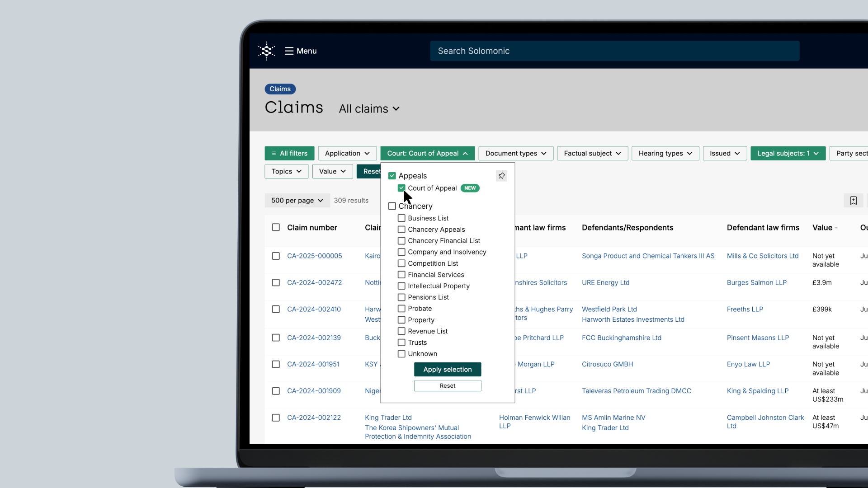Check the Intellectual Property option

(401, 286)
